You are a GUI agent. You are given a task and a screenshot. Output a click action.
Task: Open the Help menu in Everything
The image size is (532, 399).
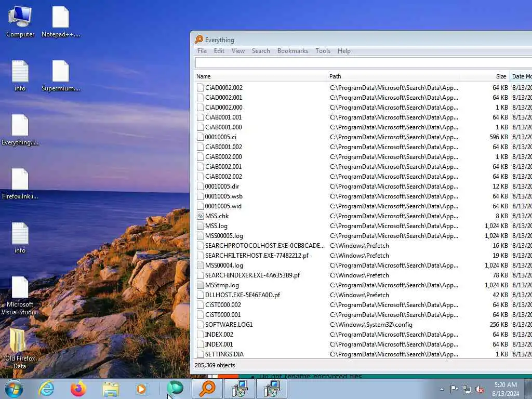point(344,51)
